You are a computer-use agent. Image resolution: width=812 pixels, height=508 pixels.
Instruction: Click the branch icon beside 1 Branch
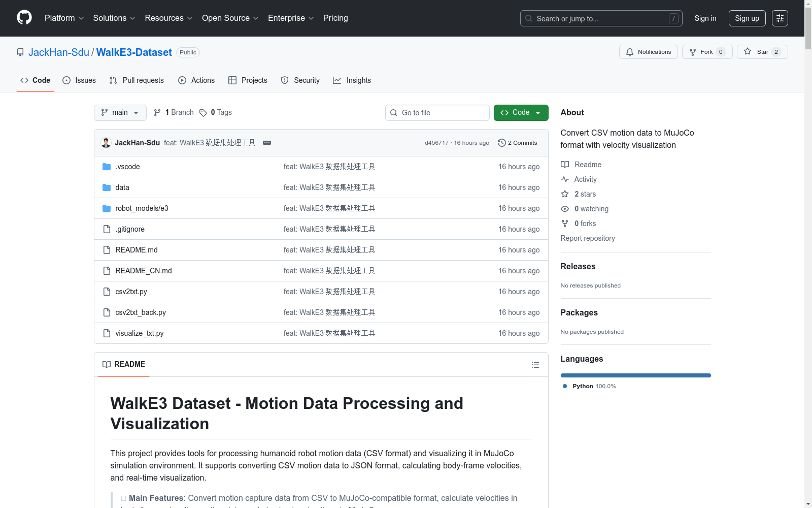157,113
